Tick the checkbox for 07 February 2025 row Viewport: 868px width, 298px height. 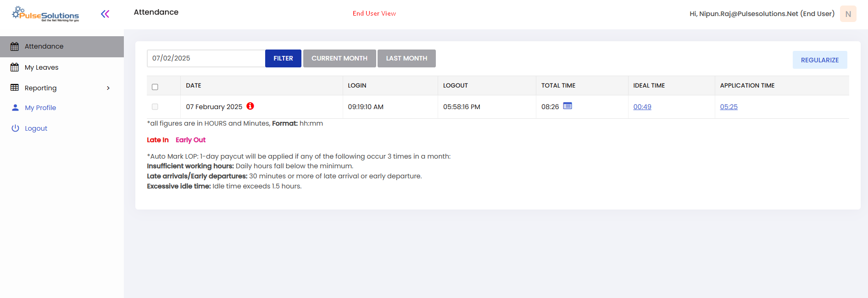(x=155, y=107)
